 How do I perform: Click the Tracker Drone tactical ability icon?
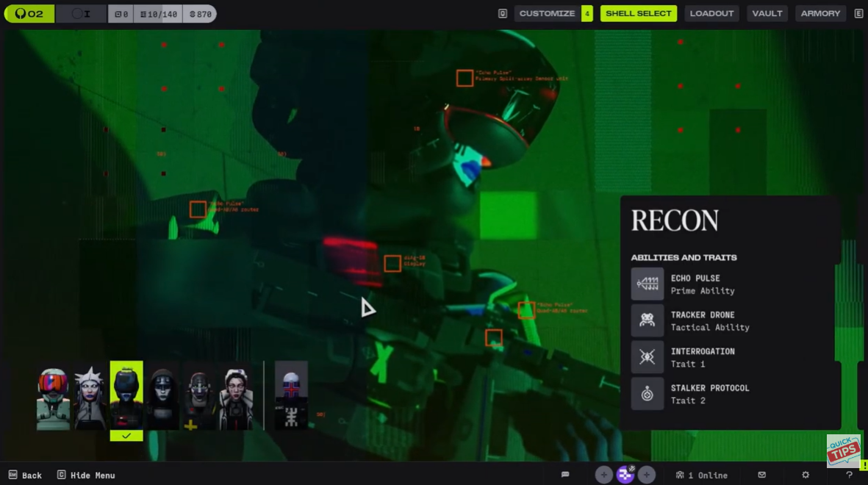[x=647, y=320]
